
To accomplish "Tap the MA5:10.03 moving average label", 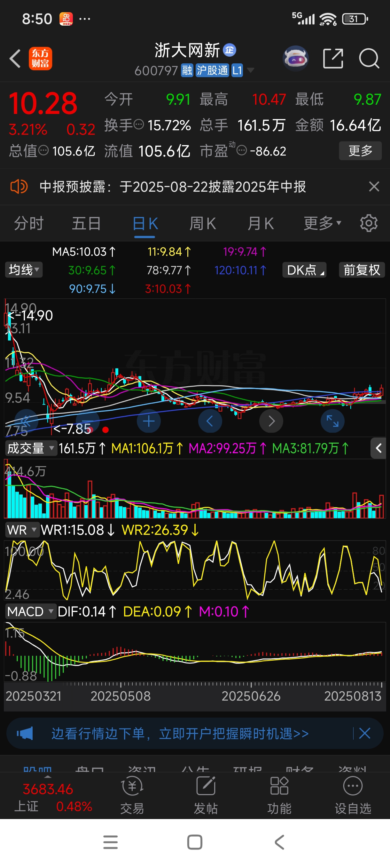I will pyautogui.click(x=84, y=252).
